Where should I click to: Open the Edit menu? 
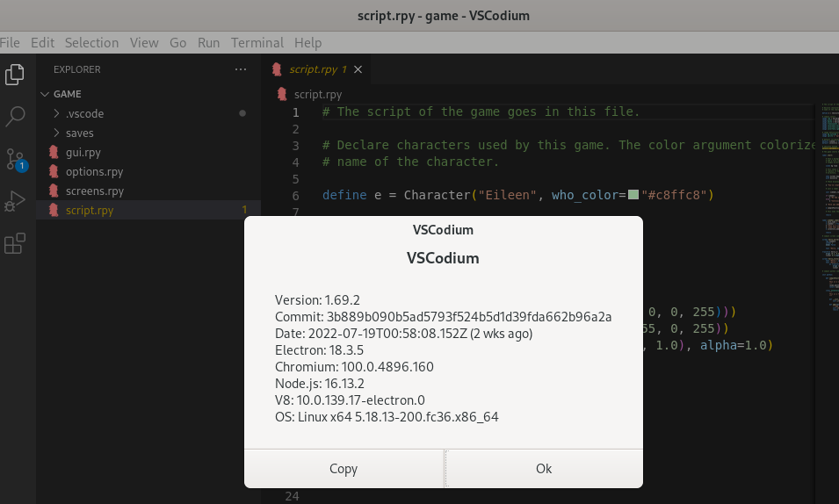click(42, 43)
